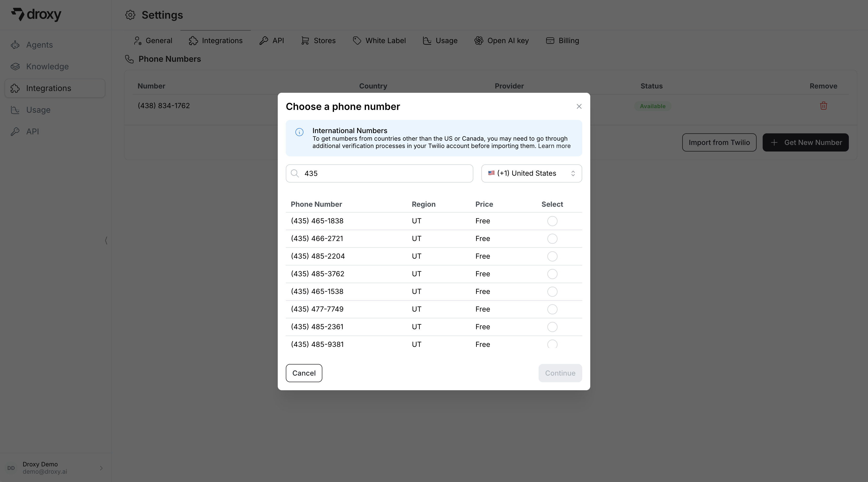Click the area code search field

pyautogui.click(x=384, y=173)
